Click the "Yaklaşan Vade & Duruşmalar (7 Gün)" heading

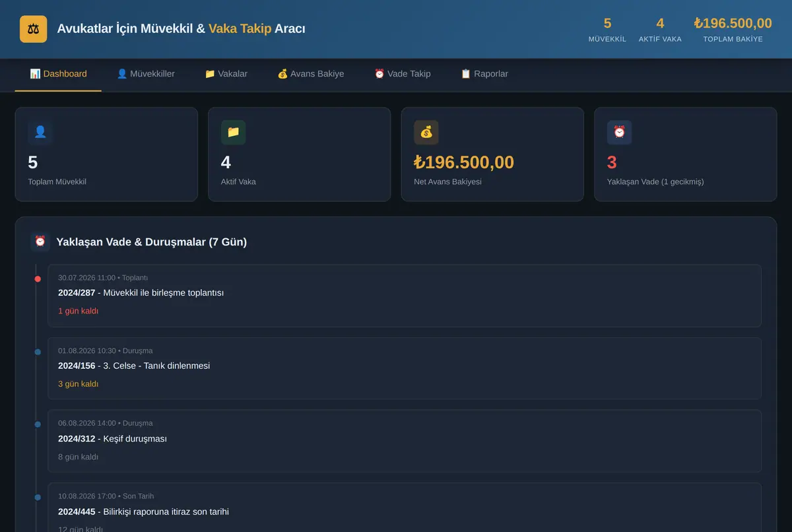pos(152,242)
